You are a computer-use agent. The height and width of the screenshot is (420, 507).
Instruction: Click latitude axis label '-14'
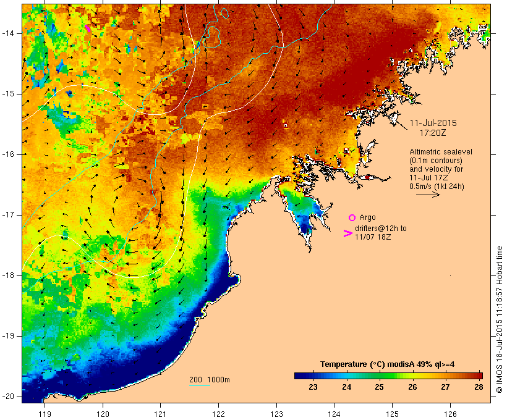click(8, 33)
